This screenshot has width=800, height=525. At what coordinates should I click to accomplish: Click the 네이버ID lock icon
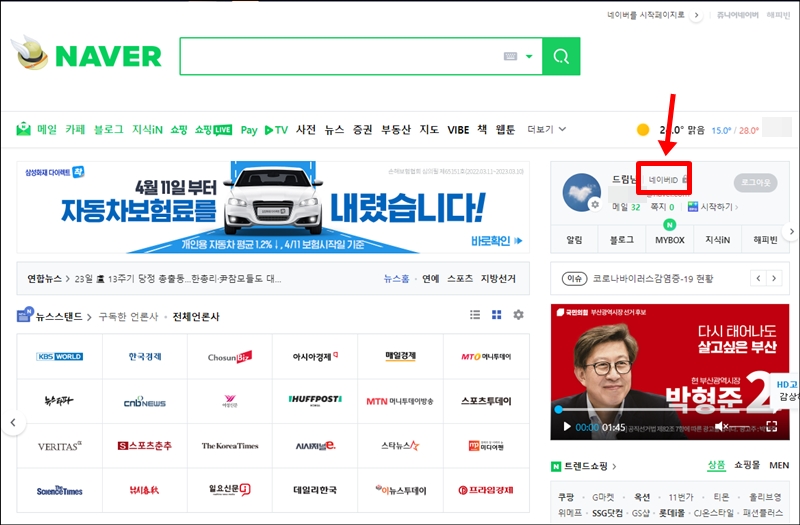point(684,179)
